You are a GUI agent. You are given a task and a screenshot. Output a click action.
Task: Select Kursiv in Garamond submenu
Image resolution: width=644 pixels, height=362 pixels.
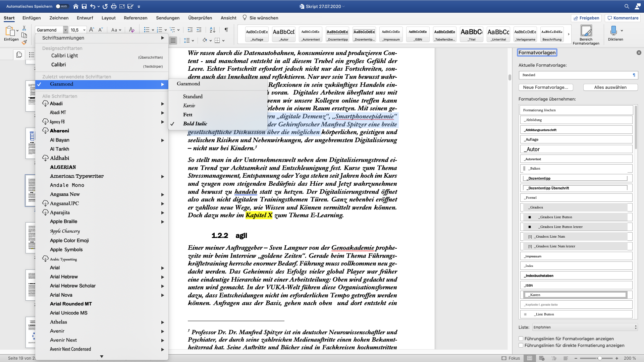[x=189, y=106]
